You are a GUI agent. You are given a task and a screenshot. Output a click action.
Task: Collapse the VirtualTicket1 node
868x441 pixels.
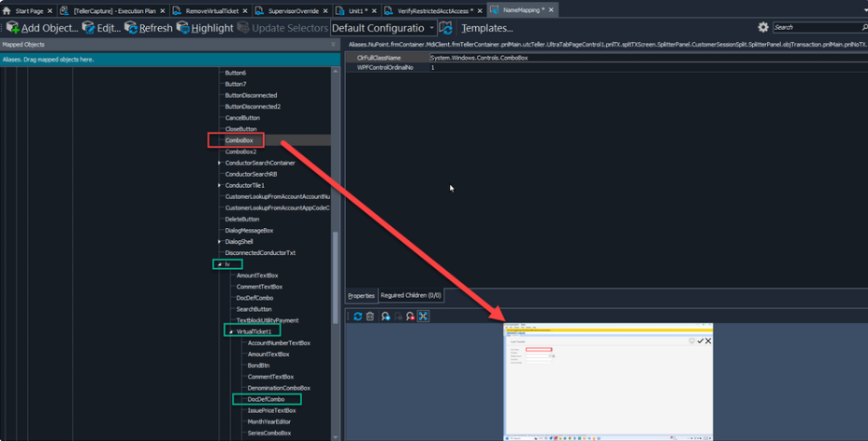click(231, 332)
